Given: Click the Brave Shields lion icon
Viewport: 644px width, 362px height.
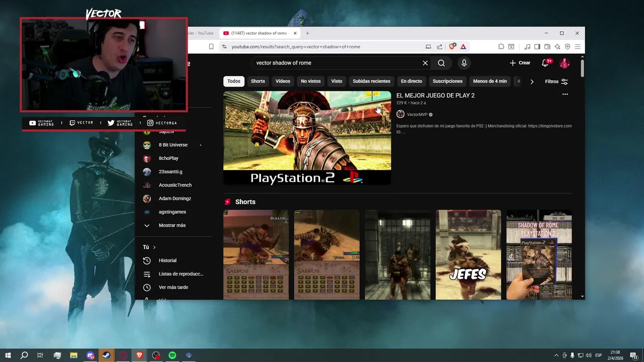Looking at the screenshot, I should coord(452,47).
